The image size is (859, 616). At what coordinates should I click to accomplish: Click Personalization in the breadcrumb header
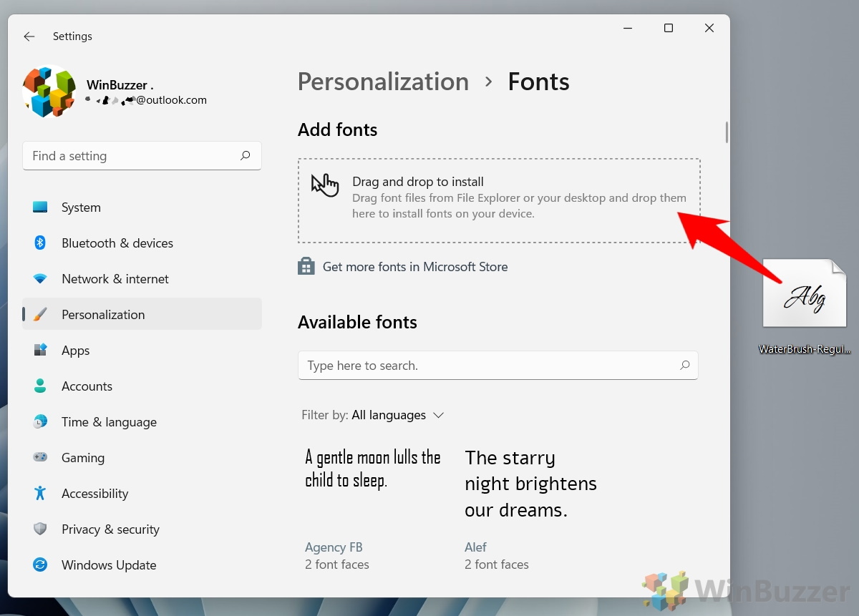(x=383, y=81)
